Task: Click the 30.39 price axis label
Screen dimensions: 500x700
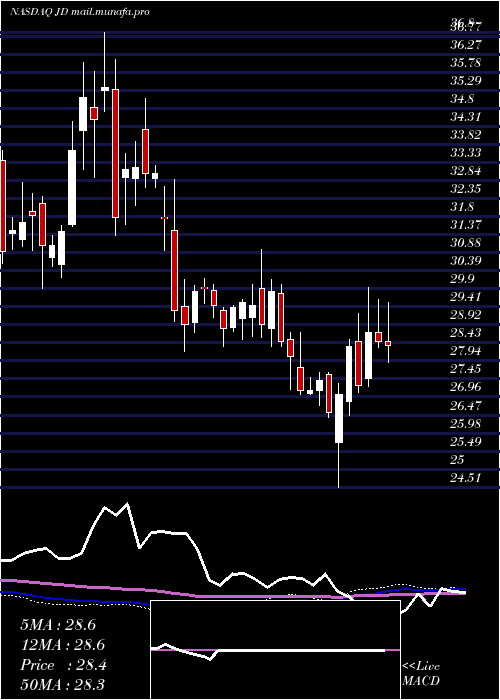Action: (x=466, y=261)
